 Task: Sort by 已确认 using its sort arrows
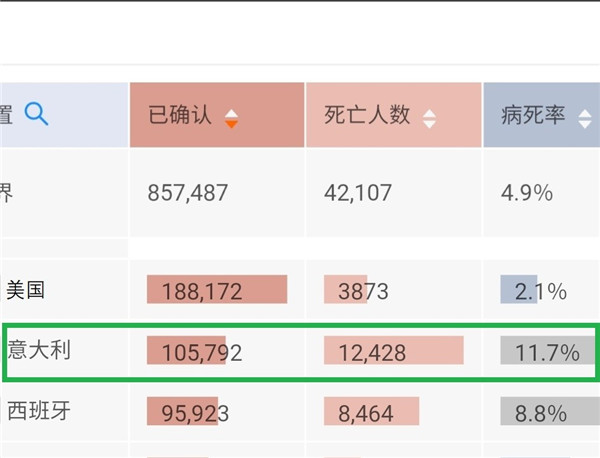[231, 119]
